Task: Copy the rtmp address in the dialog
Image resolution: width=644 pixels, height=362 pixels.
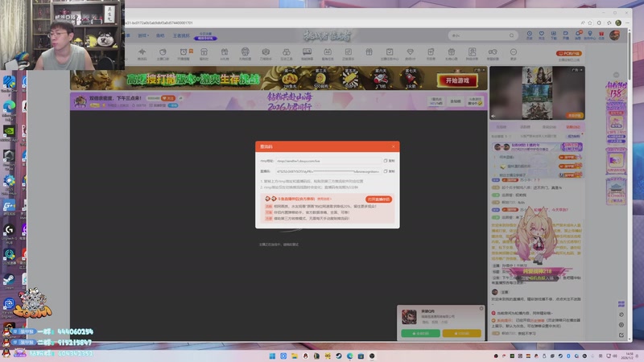Action: (x=389, y=161)
